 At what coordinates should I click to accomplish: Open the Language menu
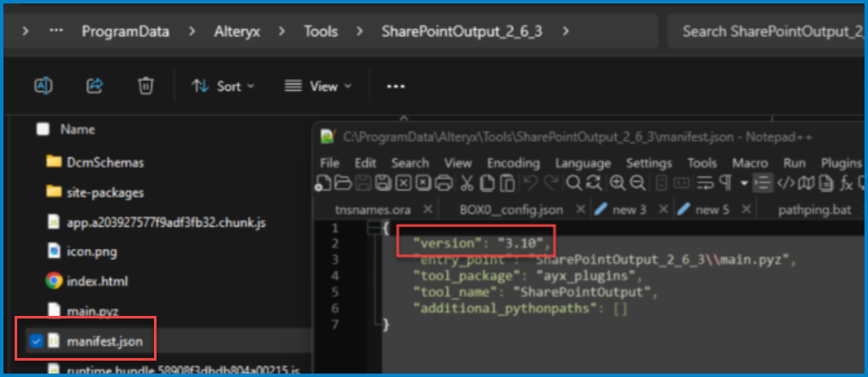pos(583,164)
